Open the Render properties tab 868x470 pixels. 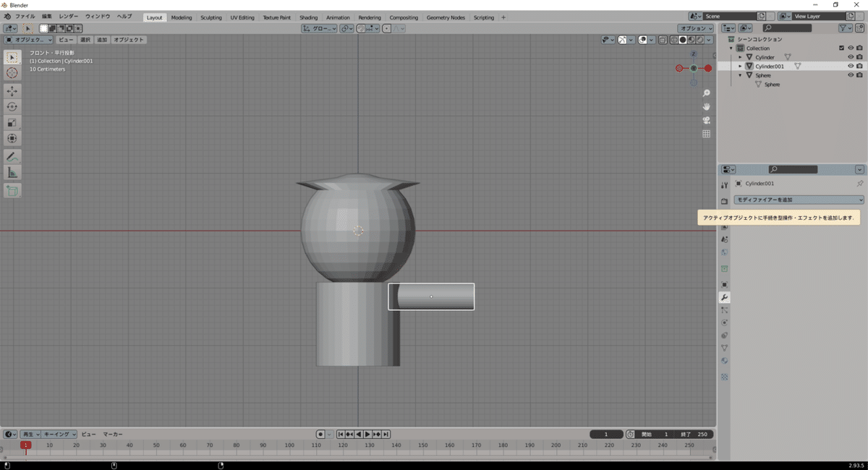pyautogui.click(x=724, y=201)
